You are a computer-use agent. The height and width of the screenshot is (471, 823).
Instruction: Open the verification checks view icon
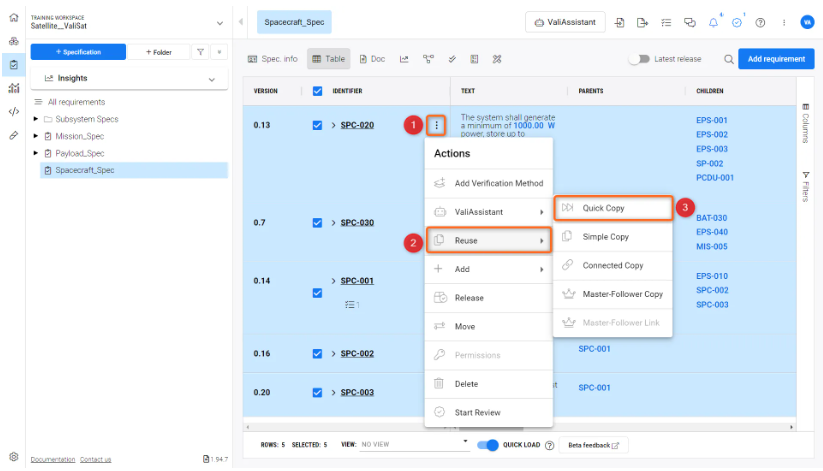pos(452,59)
